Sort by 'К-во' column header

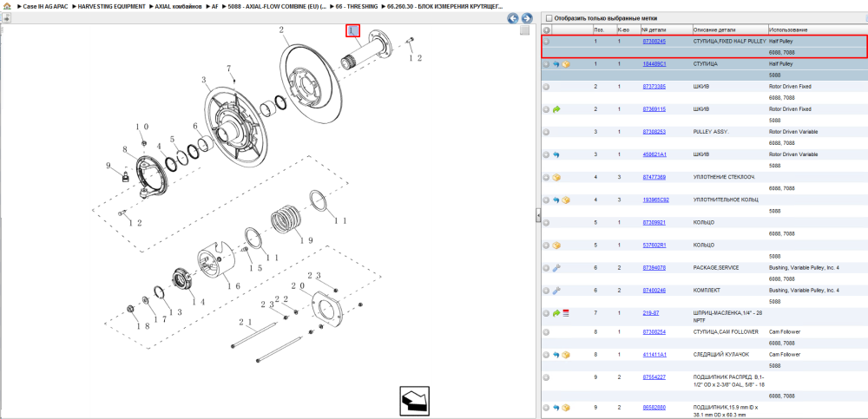tap(628, 29)
